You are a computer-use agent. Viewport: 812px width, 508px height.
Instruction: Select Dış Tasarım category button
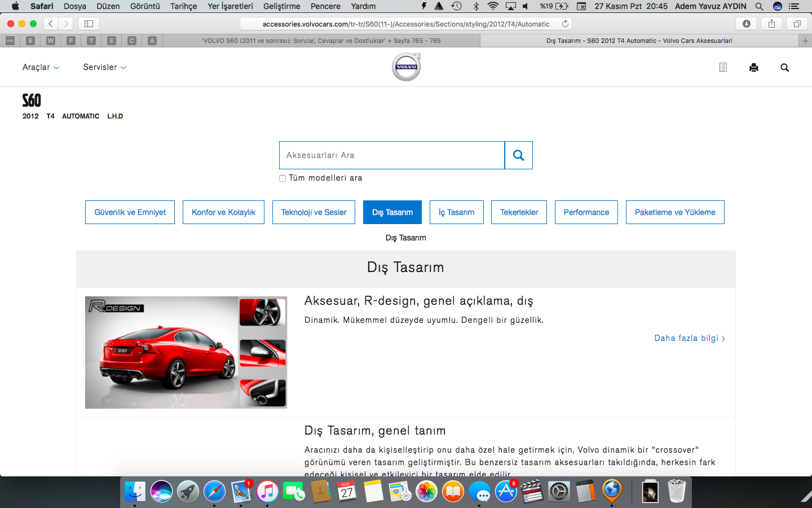[392, 212]
